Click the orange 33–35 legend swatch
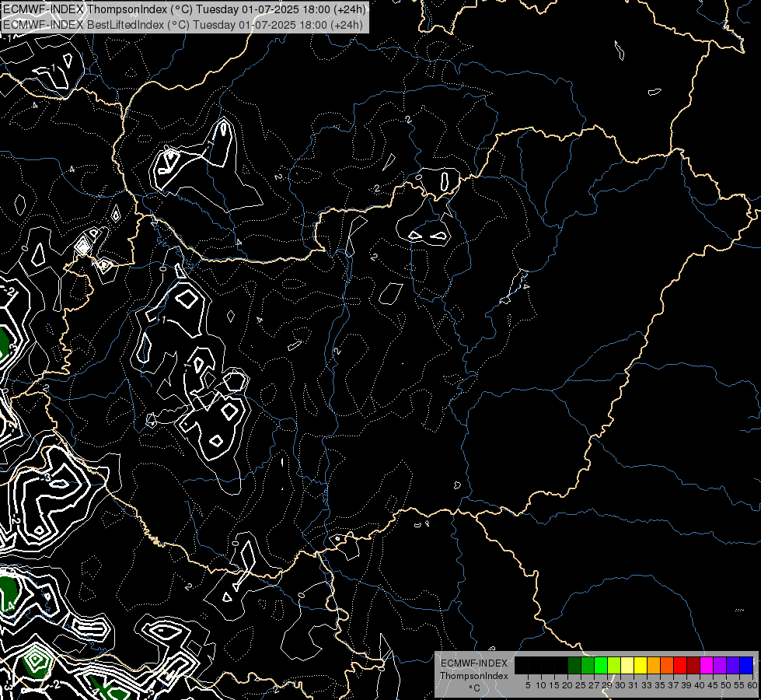 pos(655,666)
